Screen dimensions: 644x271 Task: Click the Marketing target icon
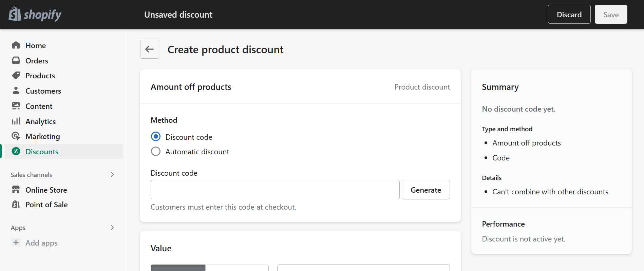(x=16, y=136)
